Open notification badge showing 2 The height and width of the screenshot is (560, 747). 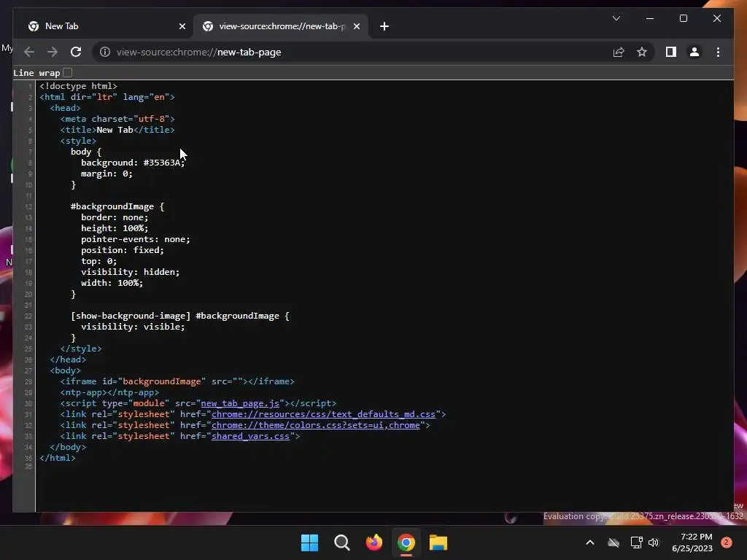pos(727,542)
